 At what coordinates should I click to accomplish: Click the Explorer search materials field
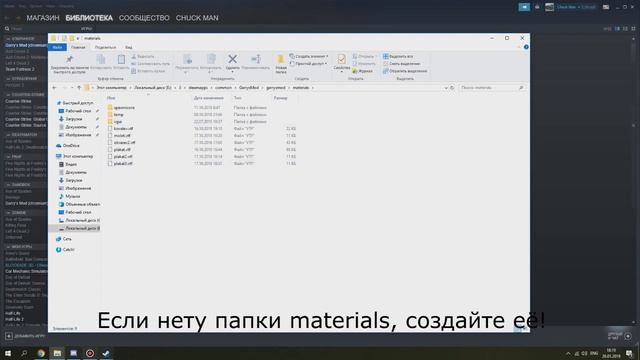coord(491,88)
